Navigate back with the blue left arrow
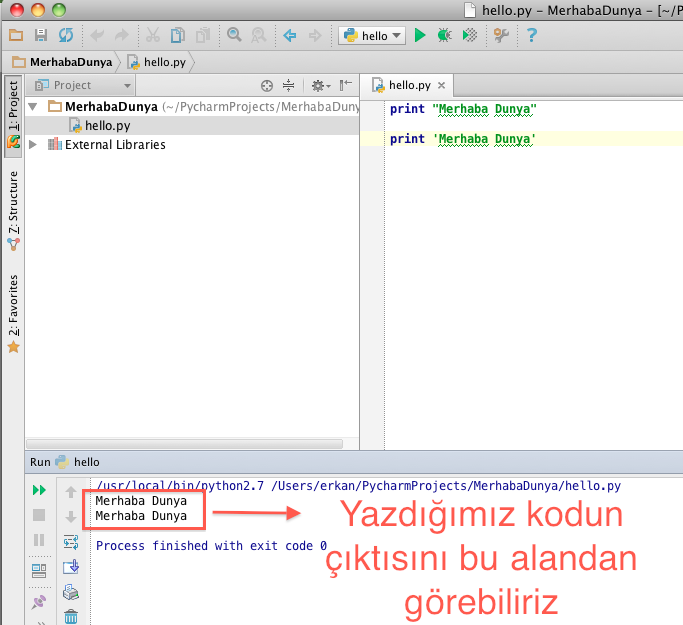 tap(290, 35)
